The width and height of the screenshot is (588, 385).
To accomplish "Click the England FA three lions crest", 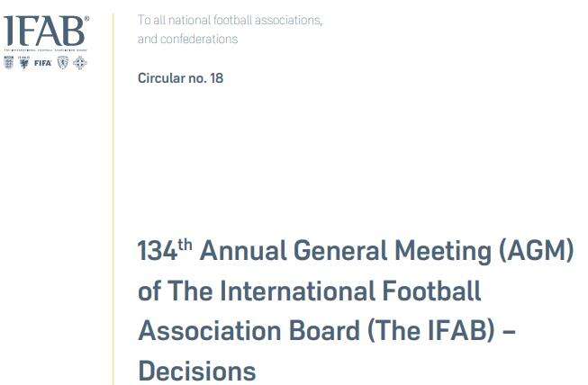I will (8, 63).
